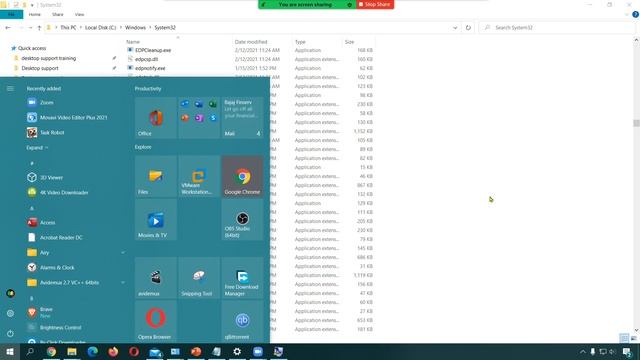Switch to the Share ribbon tab
The height and width of the screenshot is (360, 640).
[x=58, y=14]
